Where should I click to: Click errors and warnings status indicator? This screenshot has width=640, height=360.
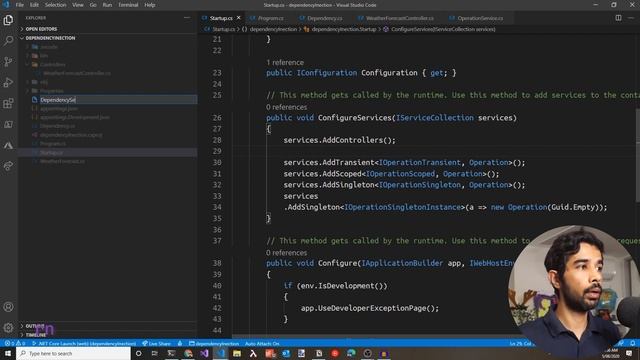tap(15, 343)
